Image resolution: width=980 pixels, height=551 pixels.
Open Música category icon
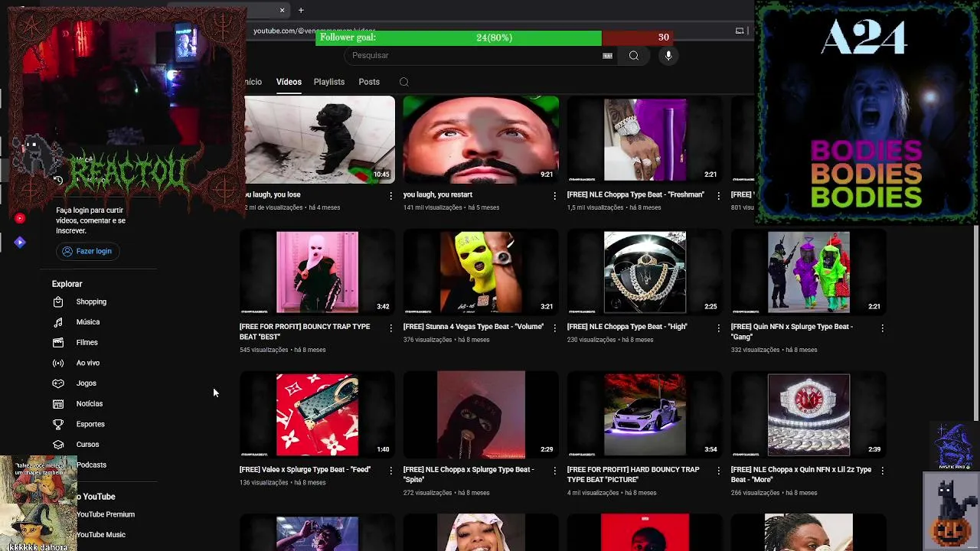click(58, 322)
